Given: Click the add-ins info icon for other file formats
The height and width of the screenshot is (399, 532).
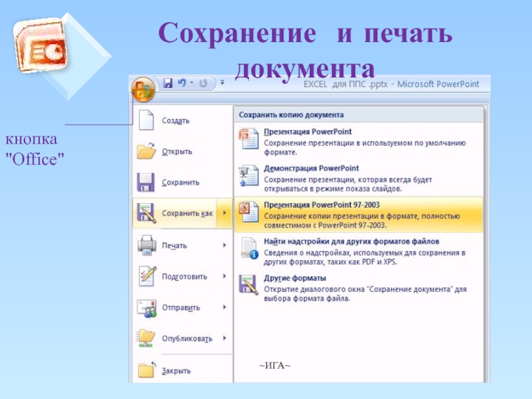Looking at the screenshot, I should tap(249, 248).
